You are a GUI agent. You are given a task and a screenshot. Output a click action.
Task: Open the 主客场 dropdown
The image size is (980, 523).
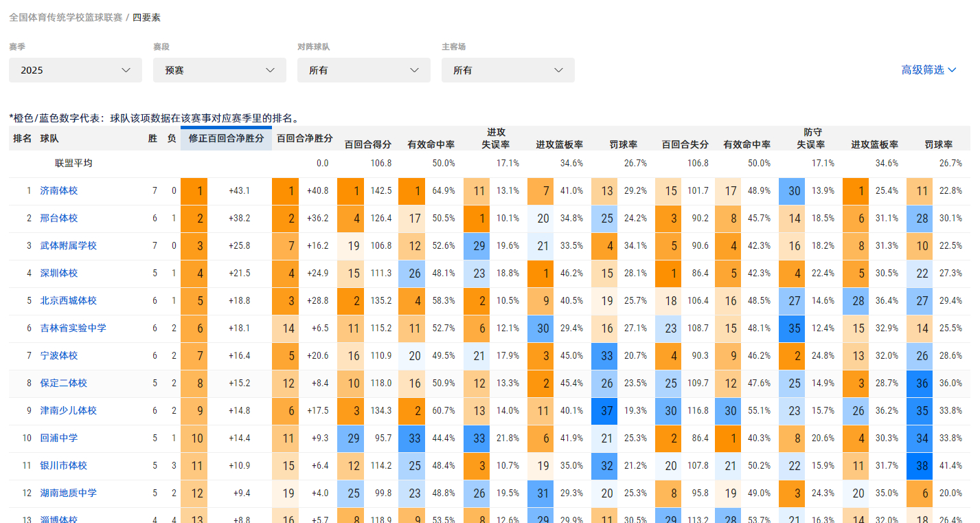coord(508,70)
